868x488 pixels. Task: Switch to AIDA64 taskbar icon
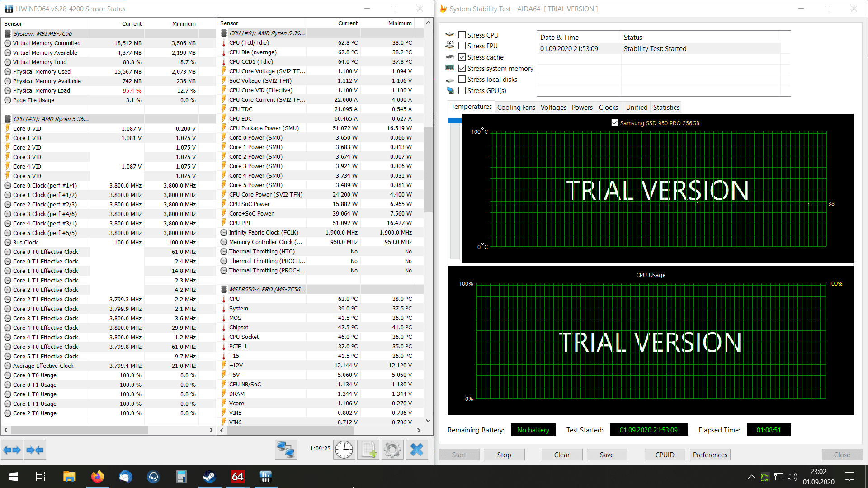(x=237, y=477)
